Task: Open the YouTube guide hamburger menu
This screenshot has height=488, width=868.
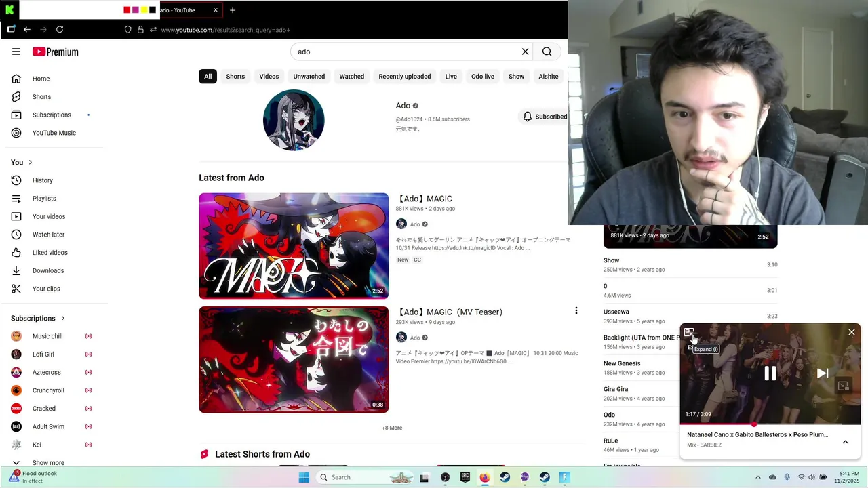Action: click(16, 52)
